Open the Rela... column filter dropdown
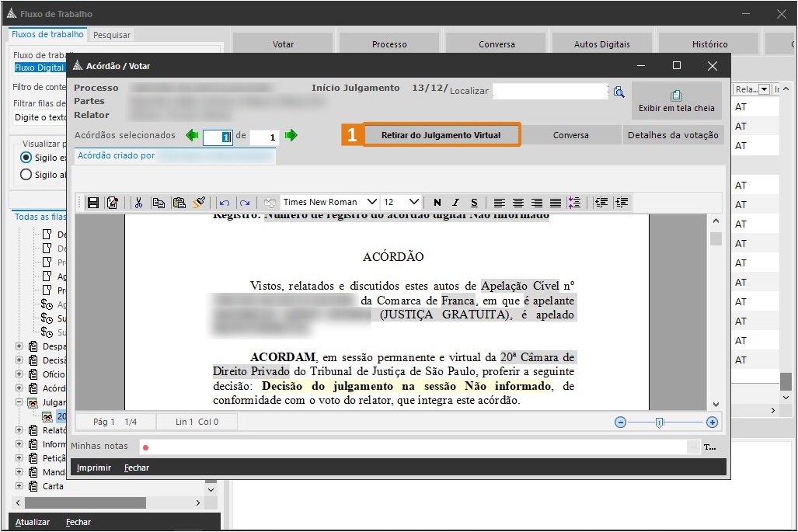 pos(764,89)
